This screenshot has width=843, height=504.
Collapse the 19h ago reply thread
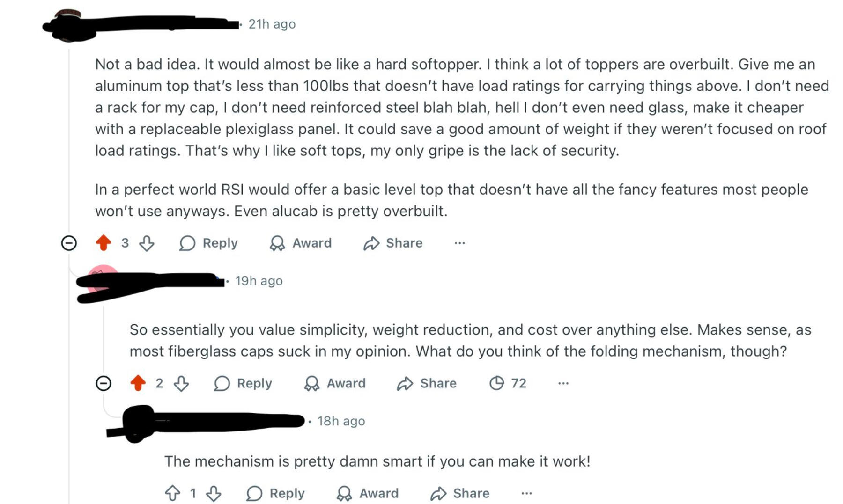tap(104, 383)
